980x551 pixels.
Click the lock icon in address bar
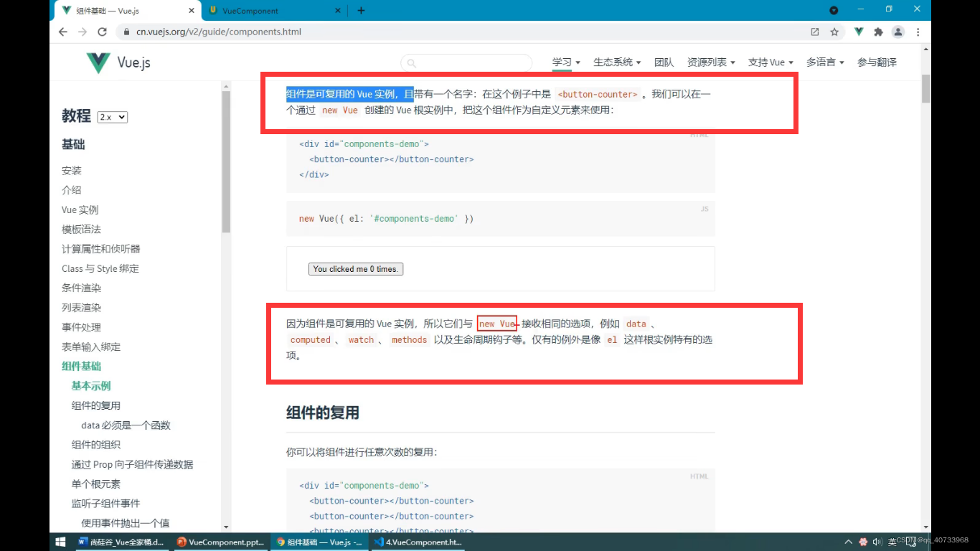[126, 32]
